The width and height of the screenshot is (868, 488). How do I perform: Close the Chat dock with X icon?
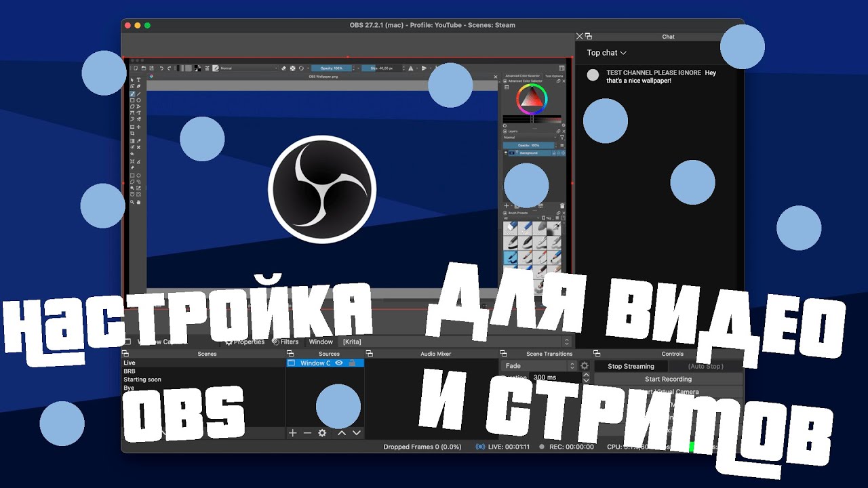(x=579, y=37)
